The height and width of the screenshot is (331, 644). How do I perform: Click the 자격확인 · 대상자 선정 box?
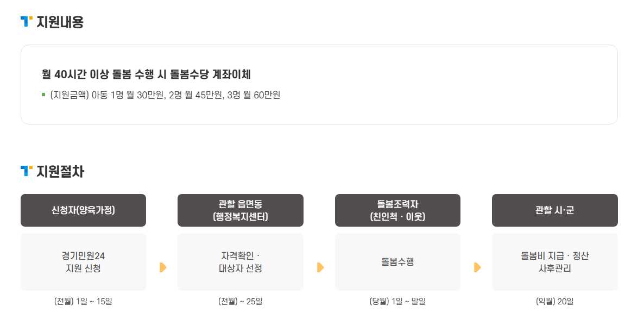(240, 262)
